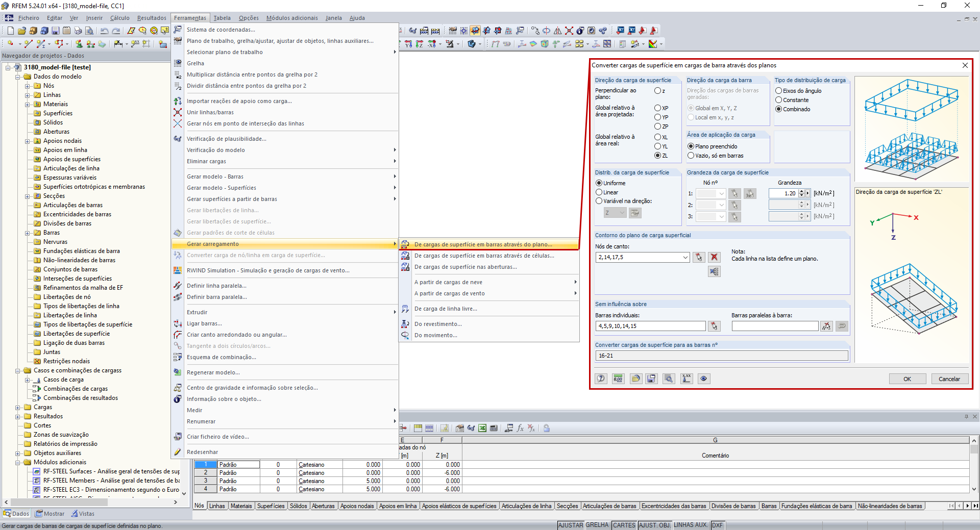
Task: Click the pick node icon for Nó row 1
Action: tap(734, 194)
